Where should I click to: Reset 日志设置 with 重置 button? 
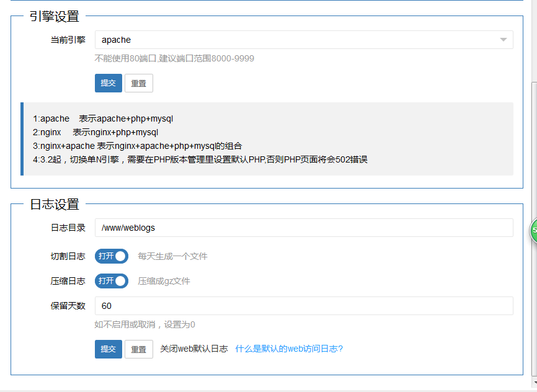pyautogui.click(x=139, y=349)
